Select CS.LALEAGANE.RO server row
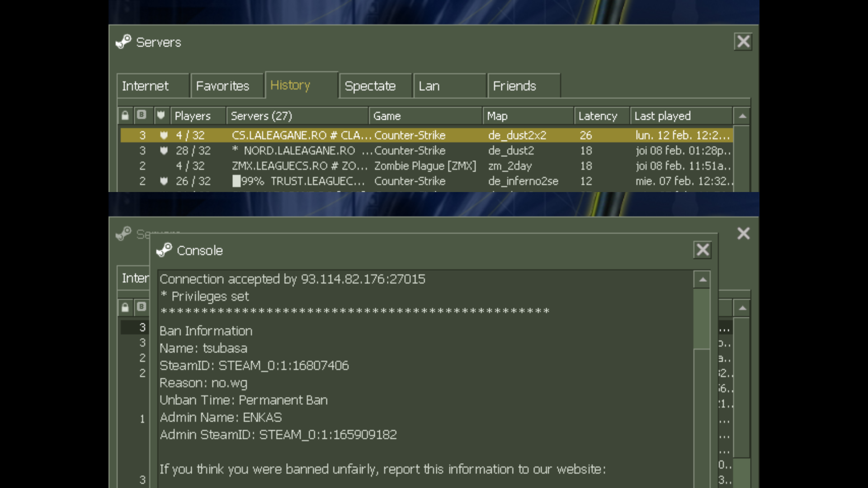 298,135
